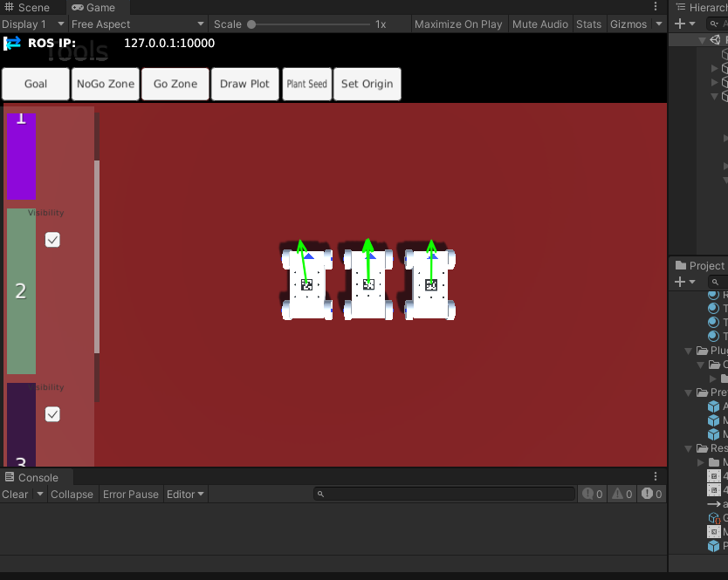Click the Game view Scale slider handle
Viewport: 728px width, 580px height.
(x=251, y=24)
